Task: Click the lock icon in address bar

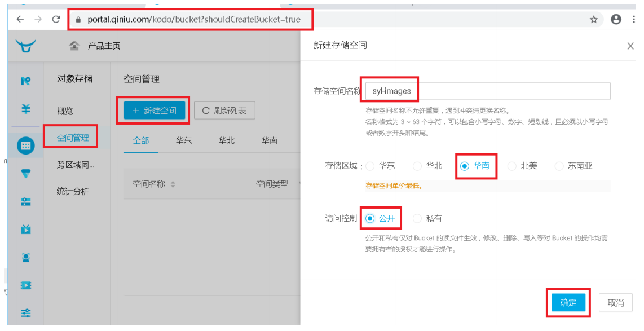Action: click(78, 19)
